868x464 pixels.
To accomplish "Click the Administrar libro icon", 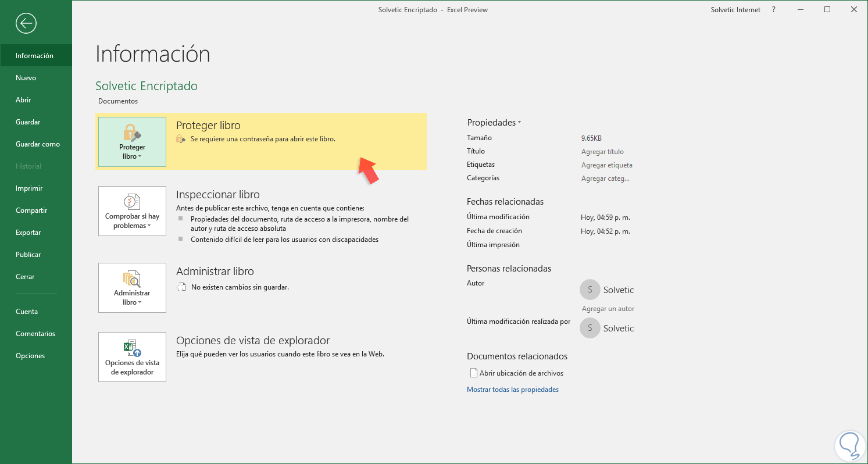I will tap(132, 288).
